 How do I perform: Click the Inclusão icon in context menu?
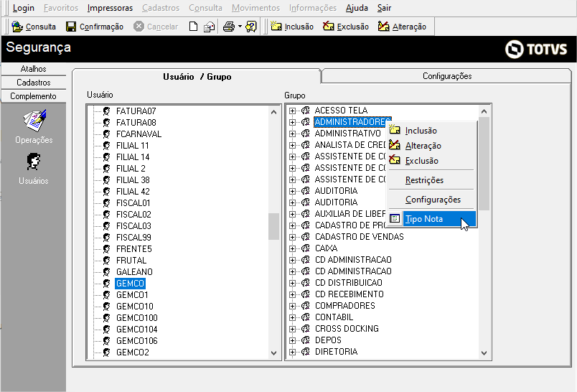click(395, 129)
